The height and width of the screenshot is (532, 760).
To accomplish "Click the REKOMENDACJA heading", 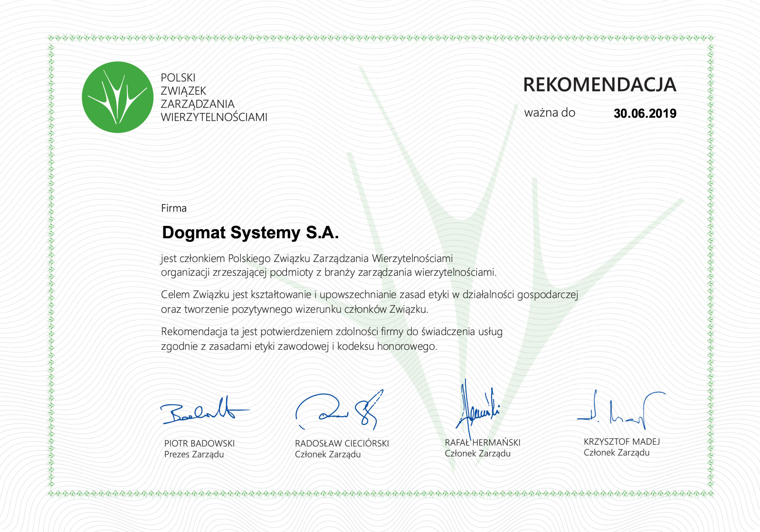I will (x=599, y=85).
